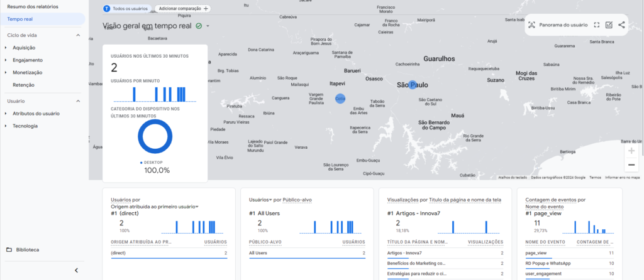Click the Todos os usuários chip

(x=127, y=9)
